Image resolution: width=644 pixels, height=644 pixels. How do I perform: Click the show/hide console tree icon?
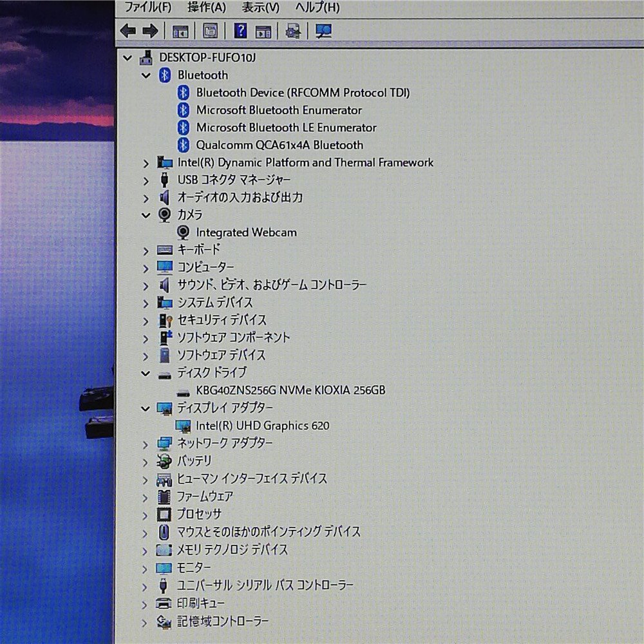point(180,30)
